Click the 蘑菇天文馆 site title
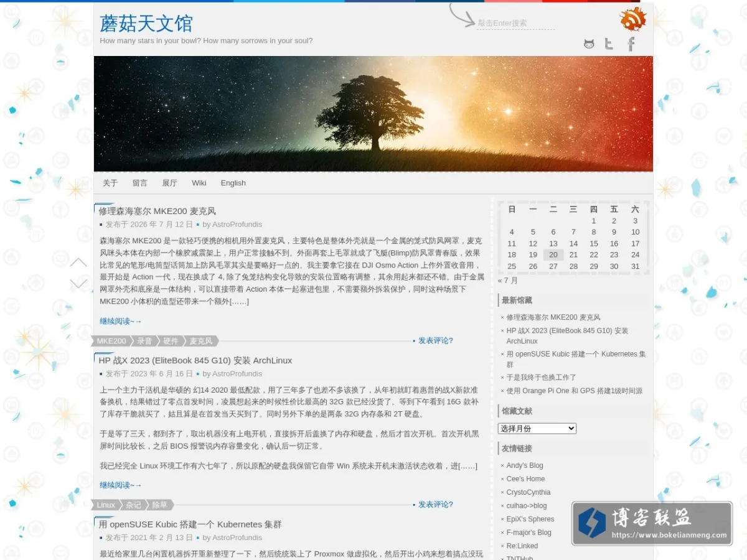Viewport: 747px width, 560px height. click(x=146, y=24)
